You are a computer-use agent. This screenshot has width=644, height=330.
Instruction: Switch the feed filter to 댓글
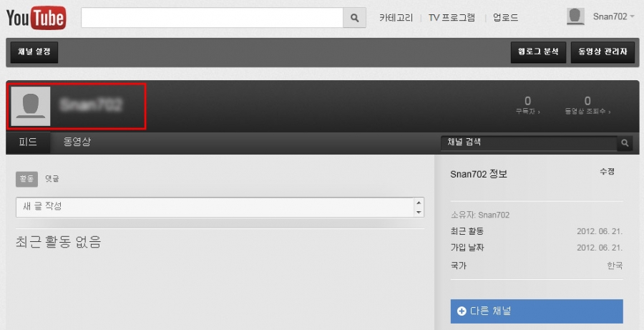[52, 179]
